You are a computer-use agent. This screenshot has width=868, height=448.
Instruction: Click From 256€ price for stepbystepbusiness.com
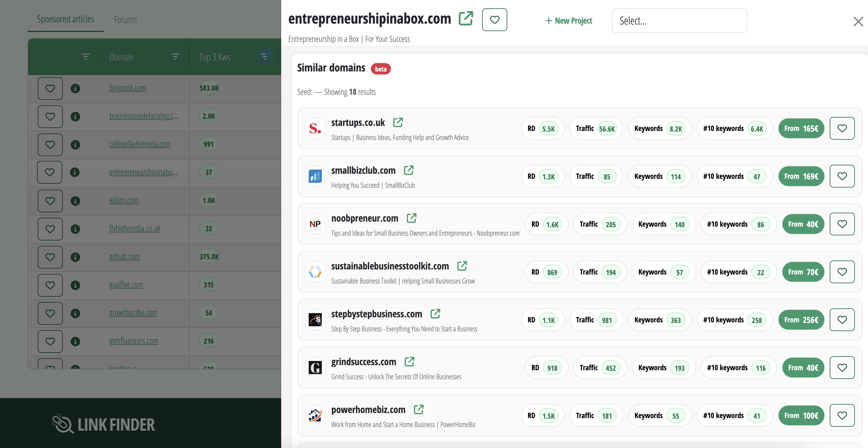[x=801, y=320]
